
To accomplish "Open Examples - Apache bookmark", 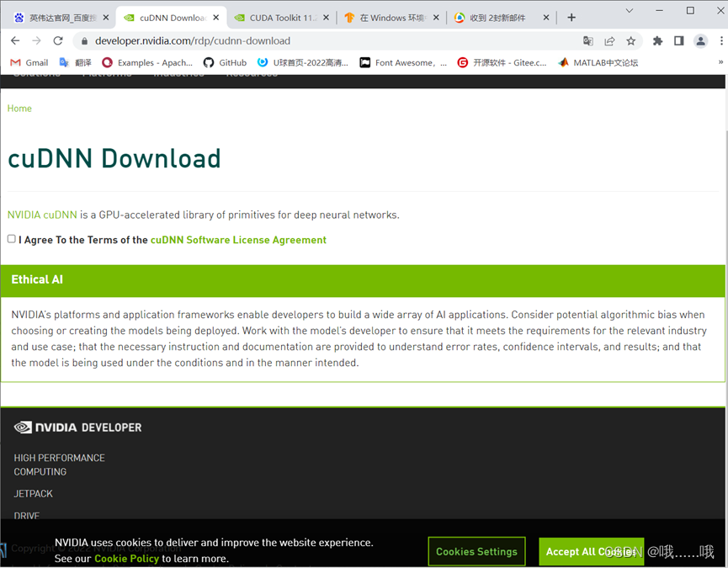I will (x=147, y=62).
